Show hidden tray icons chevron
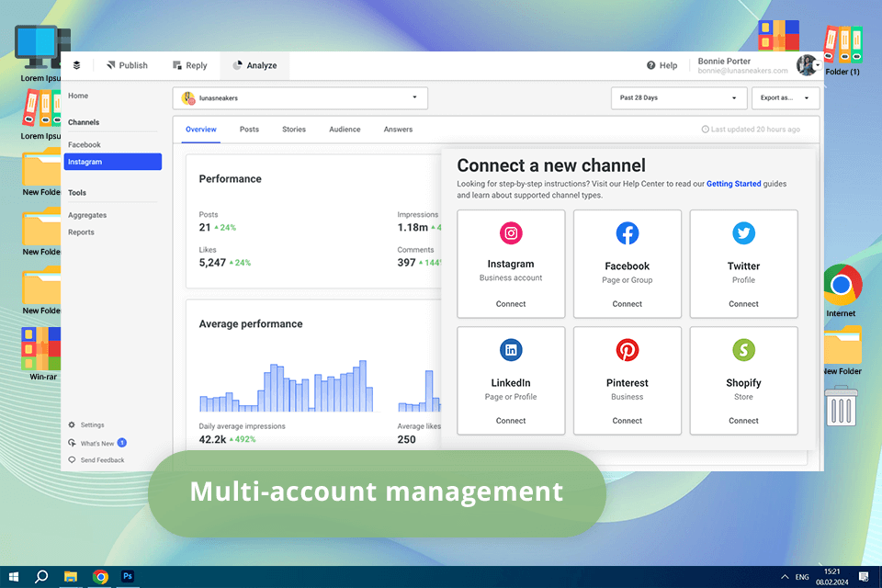 (x=784, y=577)
